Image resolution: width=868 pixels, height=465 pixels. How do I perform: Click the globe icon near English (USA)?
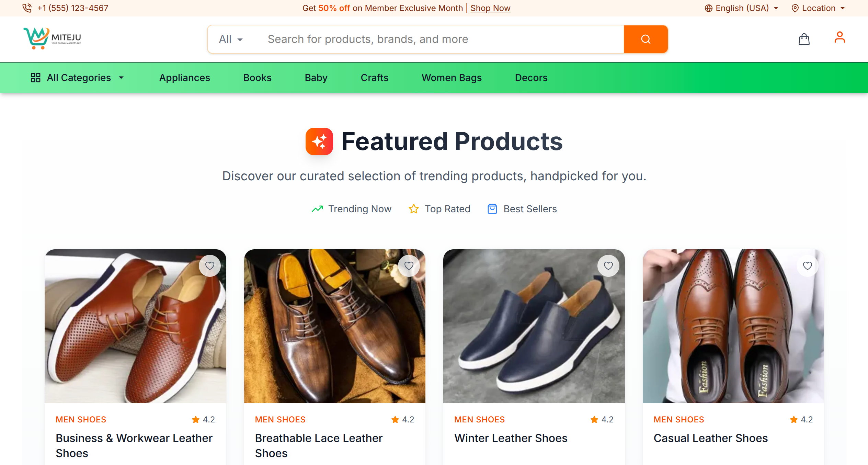709,8
